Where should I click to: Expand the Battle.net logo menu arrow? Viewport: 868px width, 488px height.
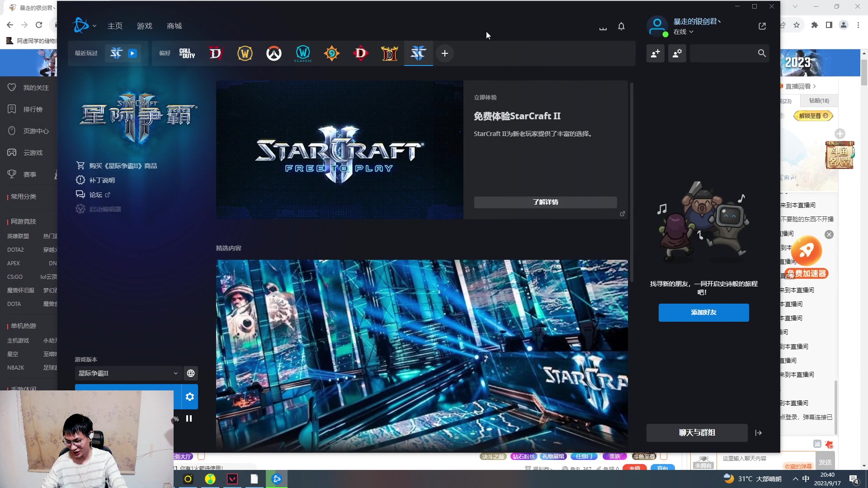95,25
